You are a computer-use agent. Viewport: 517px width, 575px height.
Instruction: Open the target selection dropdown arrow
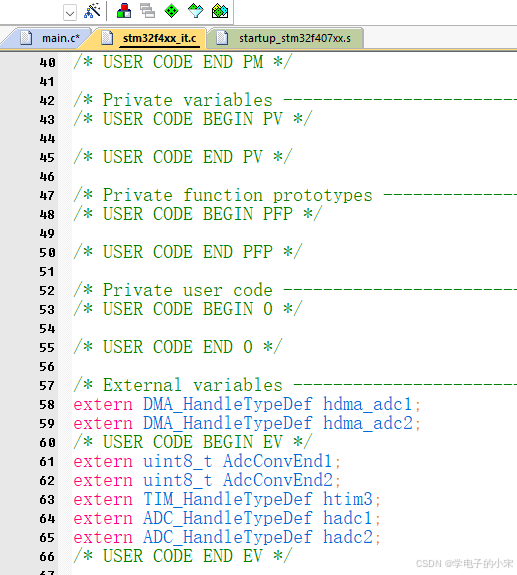tap(70, 14)
